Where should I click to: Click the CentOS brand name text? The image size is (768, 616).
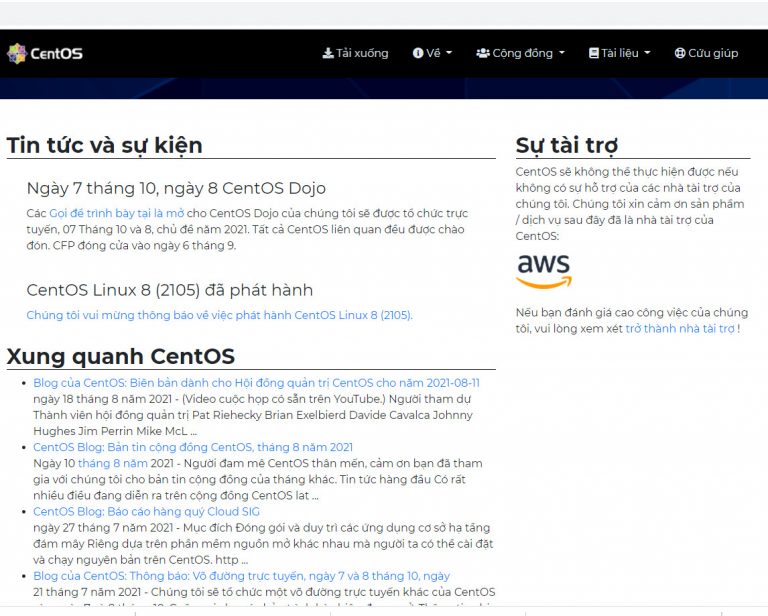(x=56, y=53)
